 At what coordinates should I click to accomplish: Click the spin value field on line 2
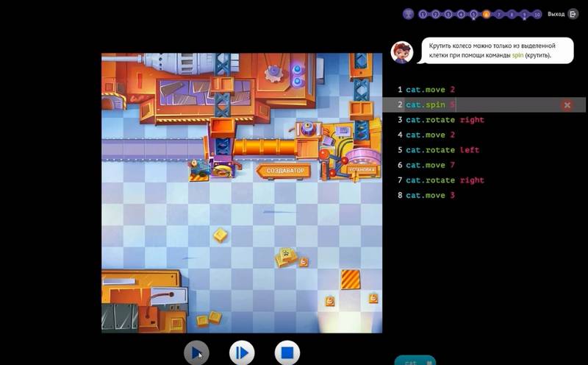coord(453,105)
